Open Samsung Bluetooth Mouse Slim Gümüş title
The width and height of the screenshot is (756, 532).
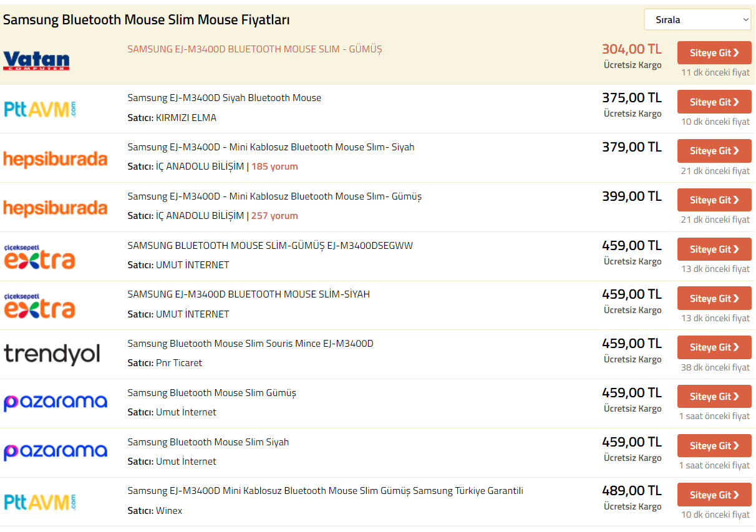(212, 393)
